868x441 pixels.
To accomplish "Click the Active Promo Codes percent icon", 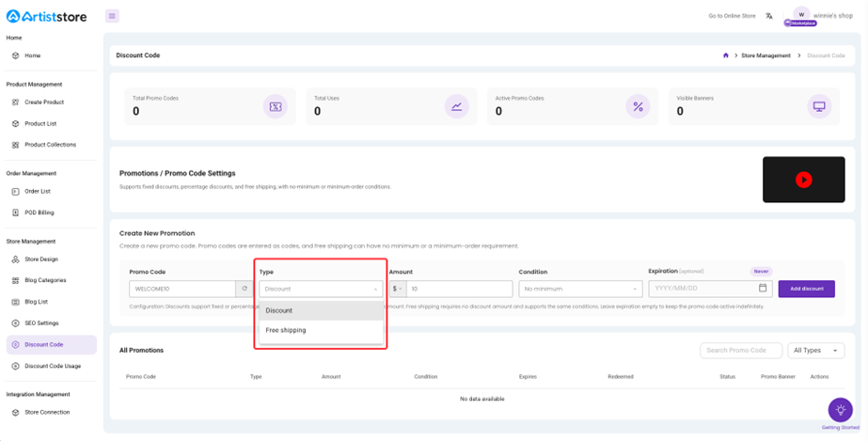I will pos(638,107).
